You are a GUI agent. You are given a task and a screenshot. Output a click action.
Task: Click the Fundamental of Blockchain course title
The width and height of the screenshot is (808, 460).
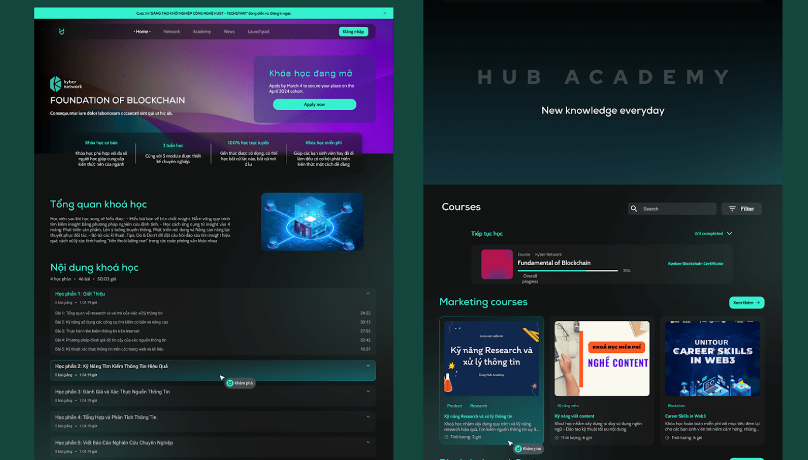pos(554,263)
